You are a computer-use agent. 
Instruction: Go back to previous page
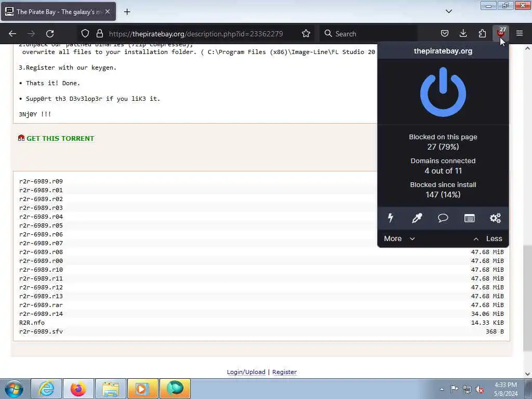click(x=12, y=33)
